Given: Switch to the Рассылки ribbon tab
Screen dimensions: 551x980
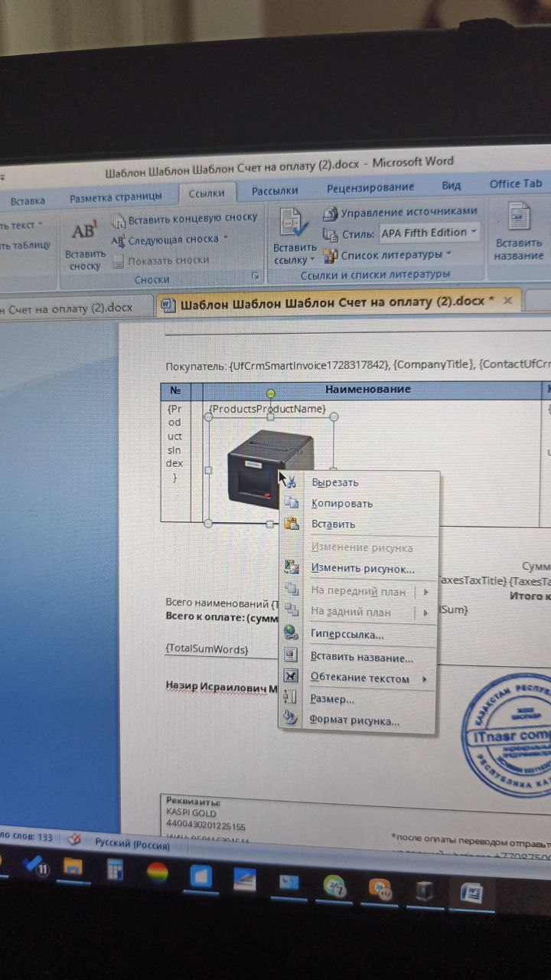Looking at the screenshot, I should [x=275, y=191].
